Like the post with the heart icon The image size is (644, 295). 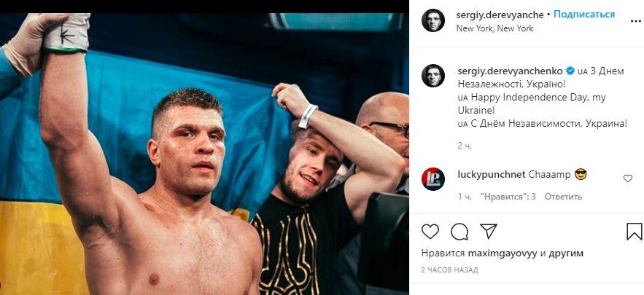pos(430,232)
